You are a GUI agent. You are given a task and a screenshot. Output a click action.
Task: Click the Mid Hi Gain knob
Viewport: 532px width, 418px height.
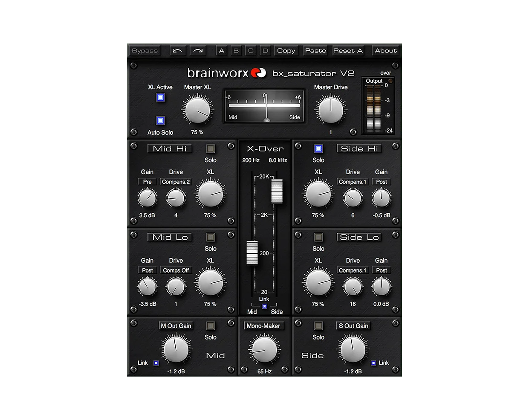pos(147,198)
